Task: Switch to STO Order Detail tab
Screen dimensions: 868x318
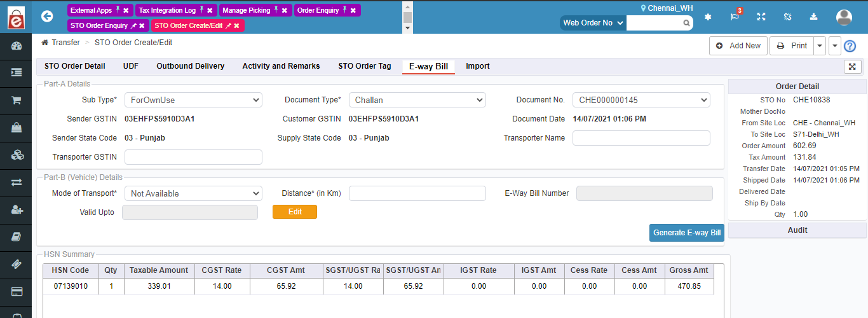Action: click(75, 66)
